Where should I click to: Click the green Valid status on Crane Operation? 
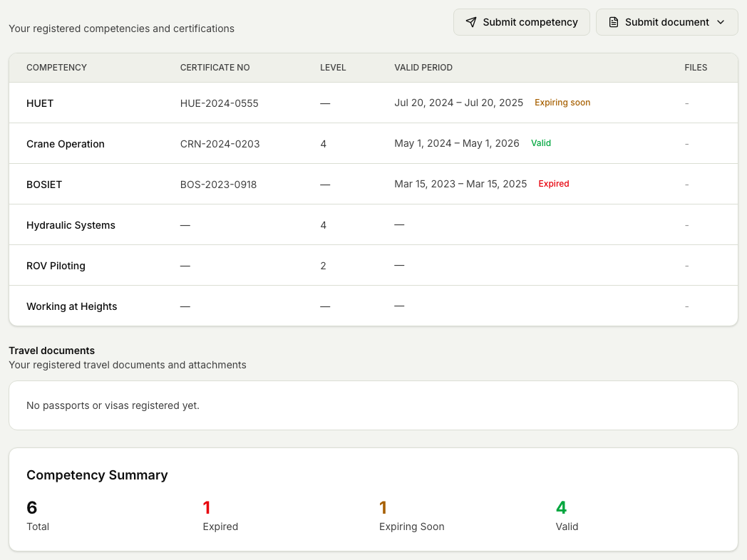[541, 143]
